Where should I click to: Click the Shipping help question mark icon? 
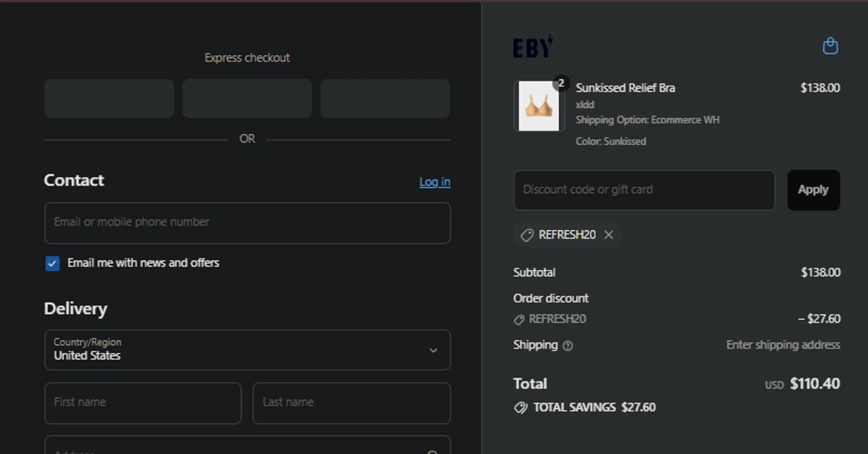tap(568, 346)
